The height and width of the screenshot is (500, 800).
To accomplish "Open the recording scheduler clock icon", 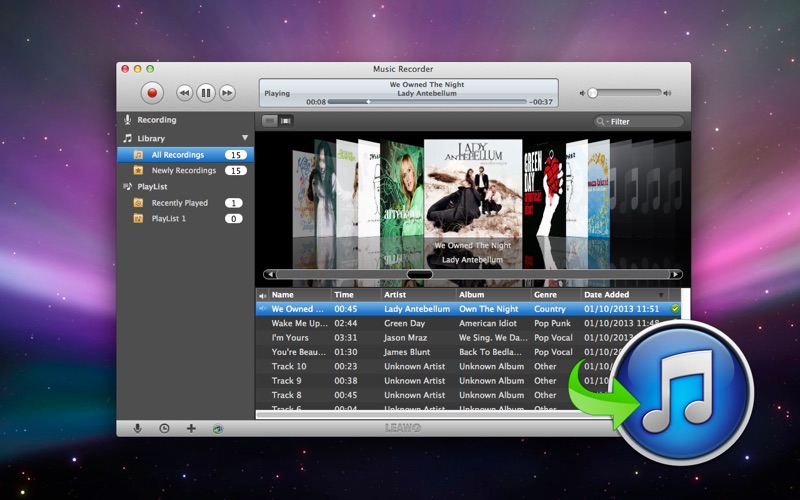I will coord(164,429).
